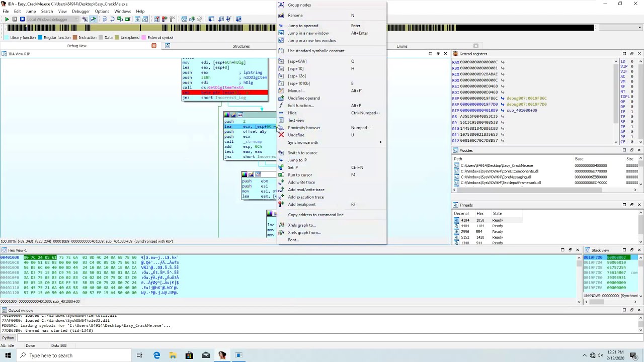Click the IDA View-RIP panel icon
644x362 pixels.
(x=4, y=54)
